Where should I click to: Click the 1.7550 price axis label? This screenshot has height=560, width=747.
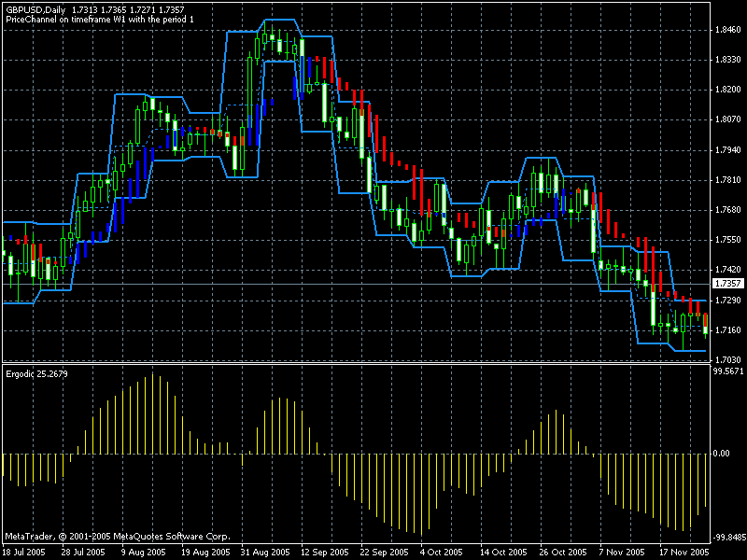point(728,240)
